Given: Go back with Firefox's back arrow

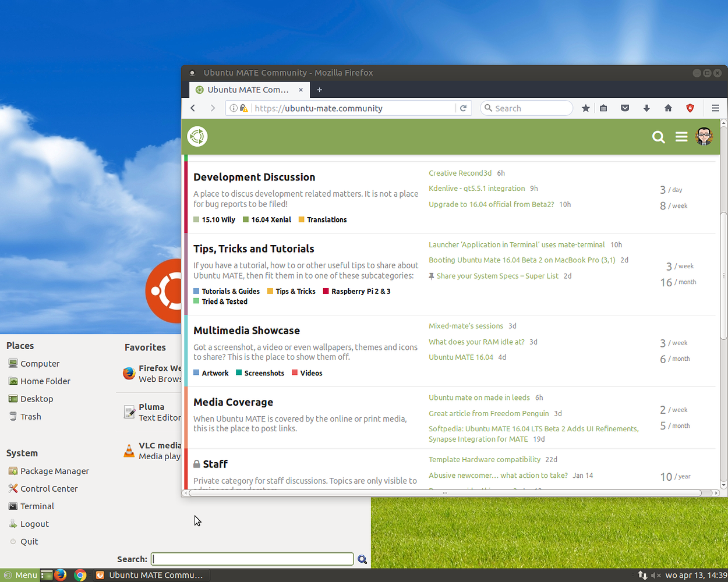Looking at the screenshot, I should click(x=193, y=108).
